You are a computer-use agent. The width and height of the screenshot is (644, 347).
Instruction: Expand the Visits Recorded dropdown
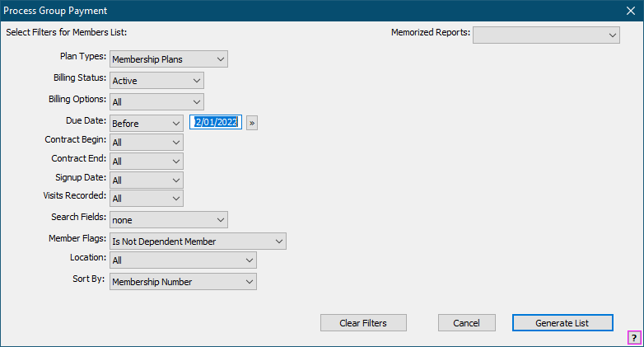coord(147,199)
